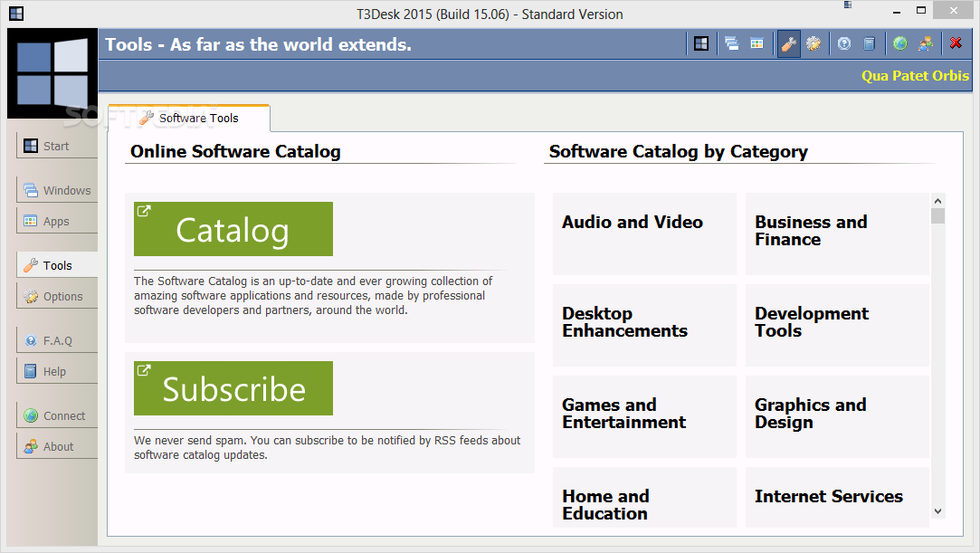980x553 pixels.
Task: Click the green Subscribe button
Action: pos(233,388)
